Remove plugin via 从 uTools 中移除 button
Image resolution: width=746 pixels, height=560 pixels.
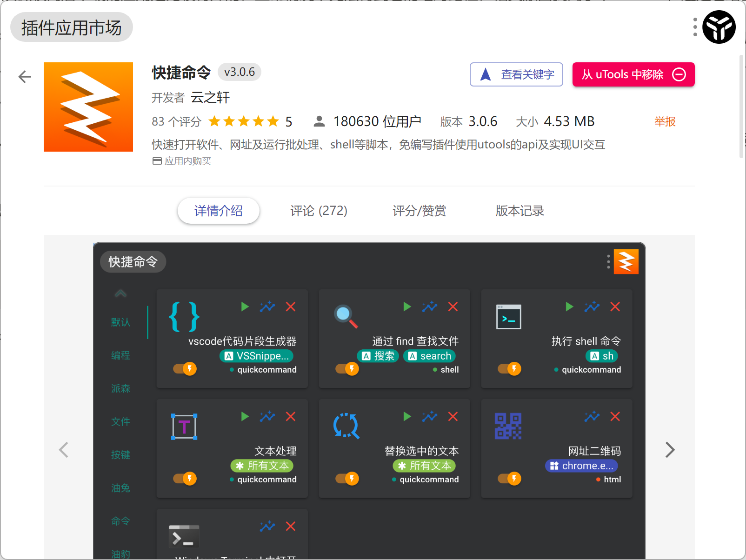coord(633,74)
